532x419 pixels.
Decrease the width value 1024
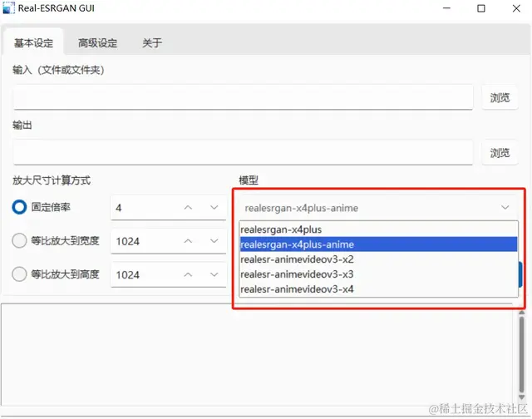[214, 241]
